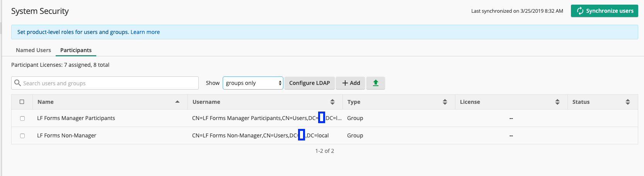
Task: Click sort arrows on Status column
Action: [628, 102]
